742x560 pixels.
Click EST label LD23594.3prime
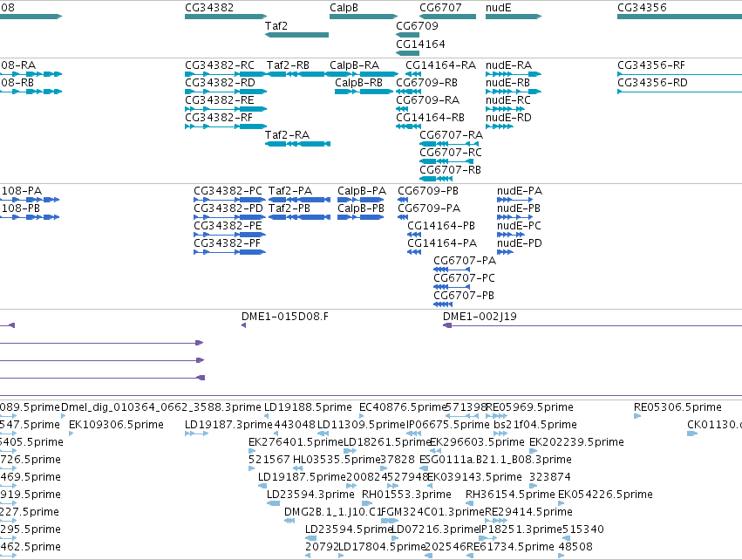(311, 495)
